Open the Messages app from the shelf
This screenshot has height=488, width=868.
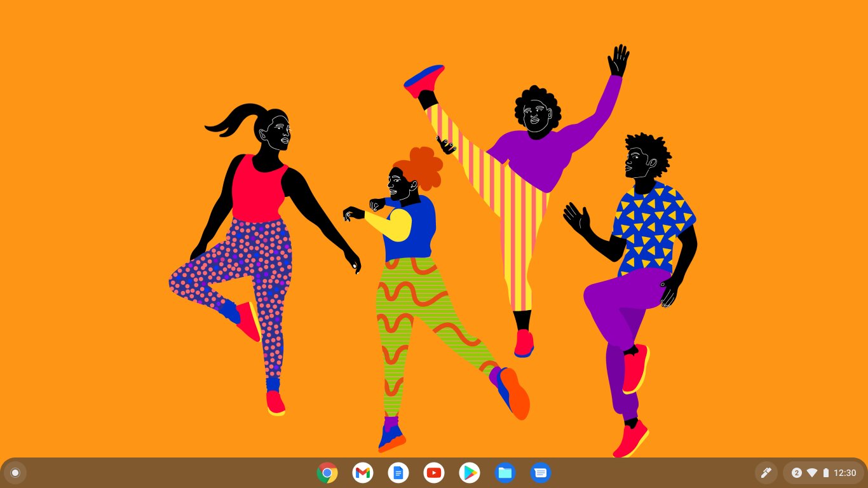tap(541, 473)
